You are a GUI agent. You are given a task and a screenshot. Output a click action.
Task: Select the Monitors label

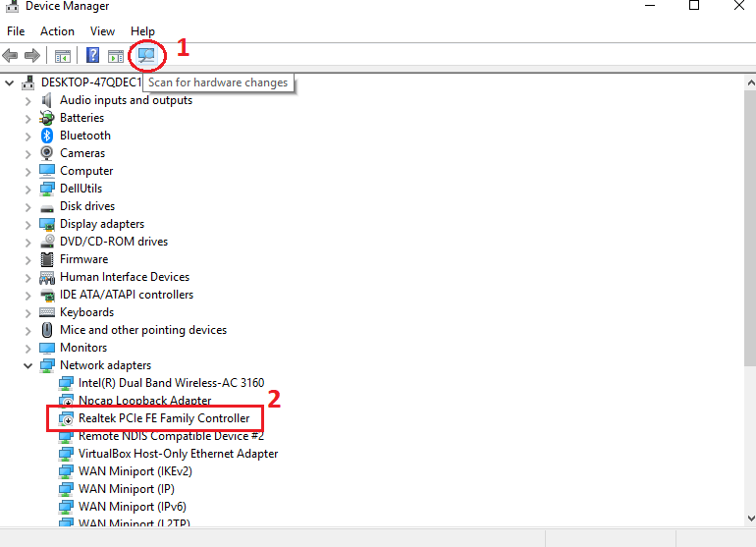83,348
